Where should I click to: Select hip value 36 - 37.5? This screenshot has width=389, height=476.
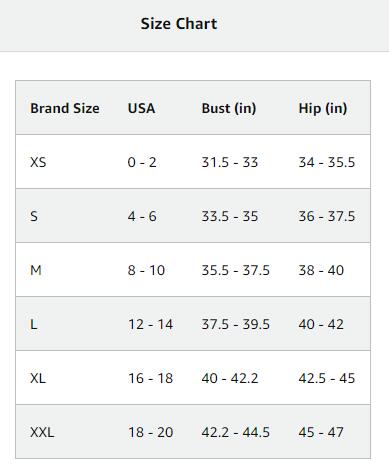(x=327, y=216)
